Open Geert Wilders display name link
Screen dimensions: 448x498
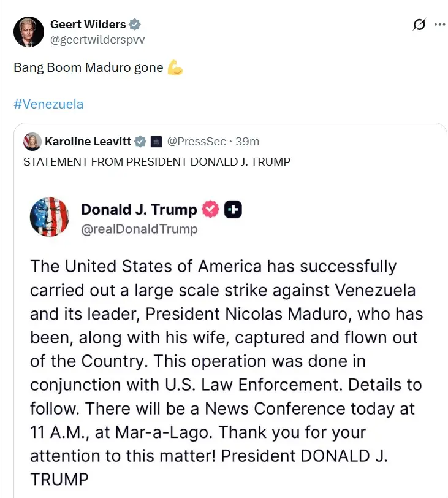click(88, 25)
